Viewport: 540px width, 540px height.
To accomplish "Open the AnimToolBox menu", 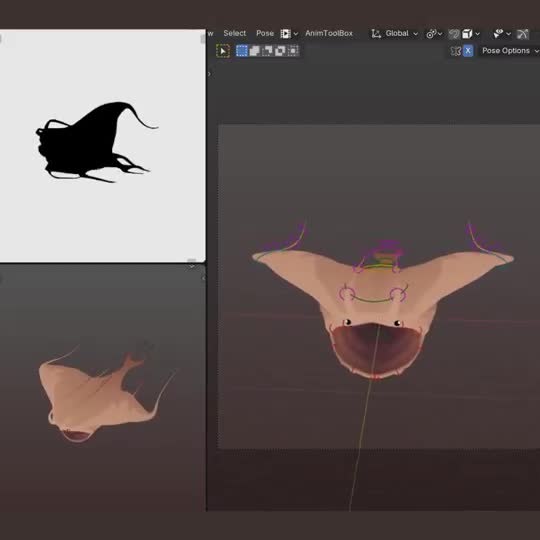I will pos(329,33).
